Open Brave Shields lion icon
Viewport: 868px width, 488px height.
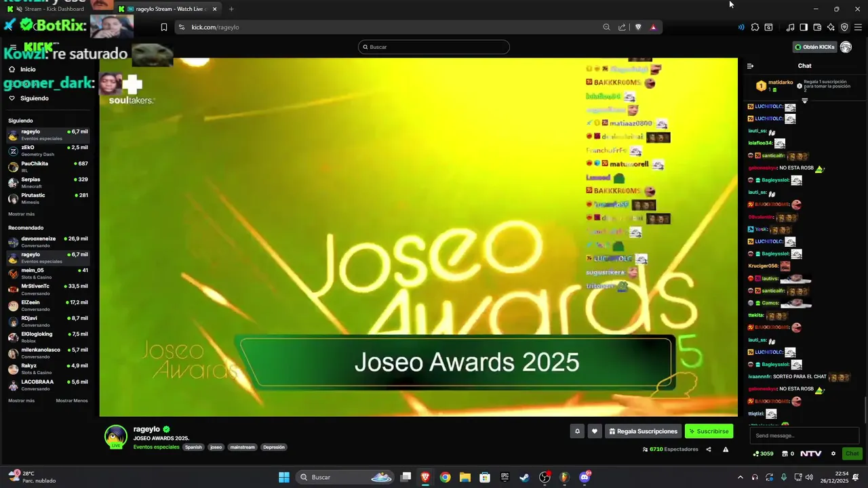coord(638,27)
